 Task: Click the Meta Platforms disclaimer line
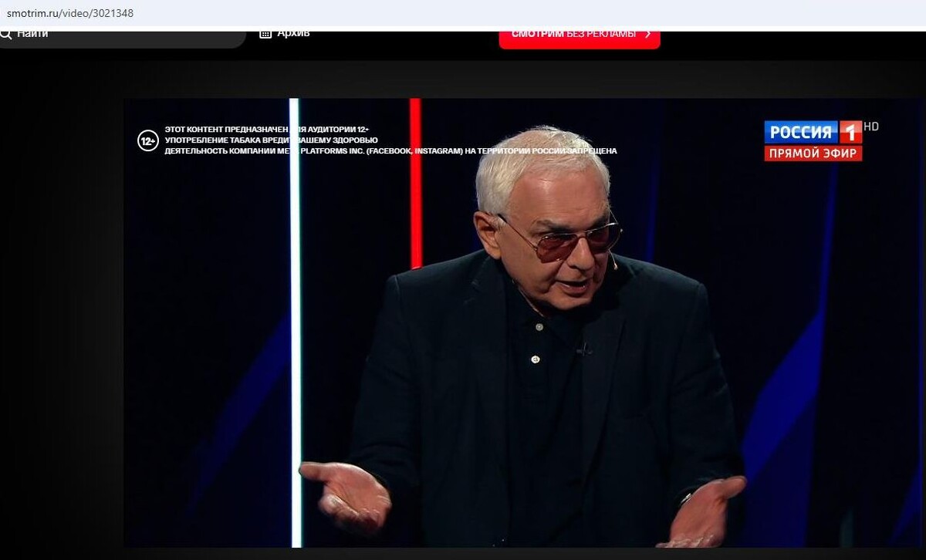(x=390, y=151)
